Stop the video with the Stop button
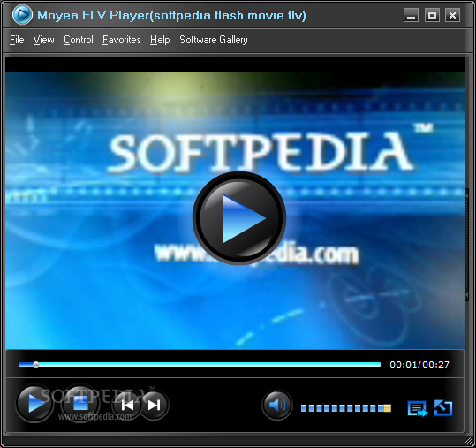Image resolution: width=476 pixels, height=448 pixels. click(x=80, y=405)
